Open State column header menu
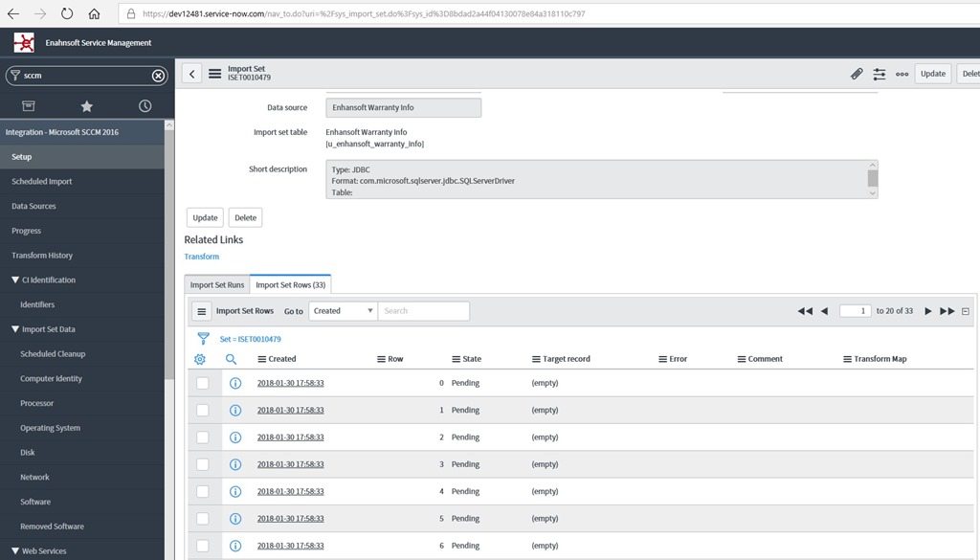This screenshot has height=560, width=980. point(457,359)
